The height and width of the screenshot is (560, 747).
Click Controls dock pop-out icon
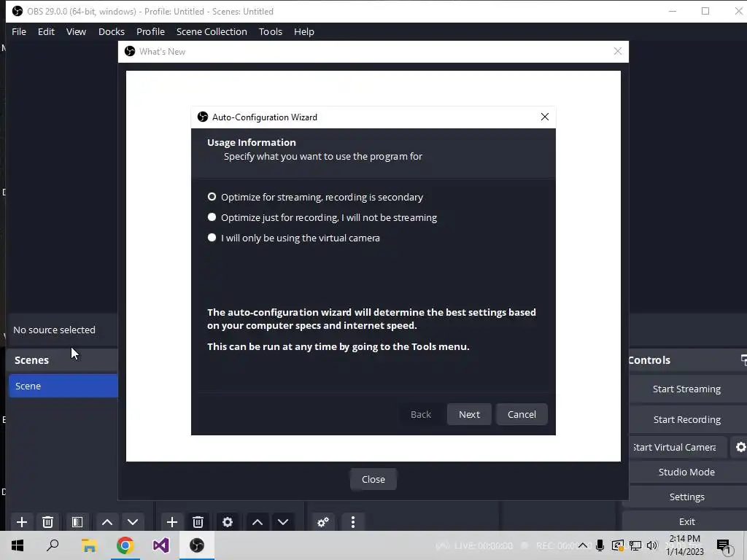click(743, 360)
